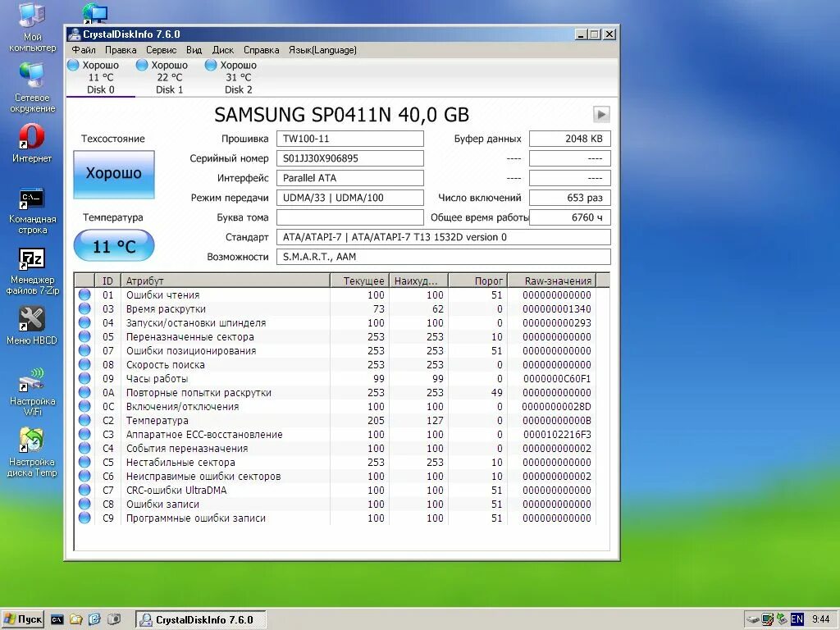This screenshot has height=630, width=840.
Task: Click status orb for Программные ошибки записи
Action: (84, 518)
